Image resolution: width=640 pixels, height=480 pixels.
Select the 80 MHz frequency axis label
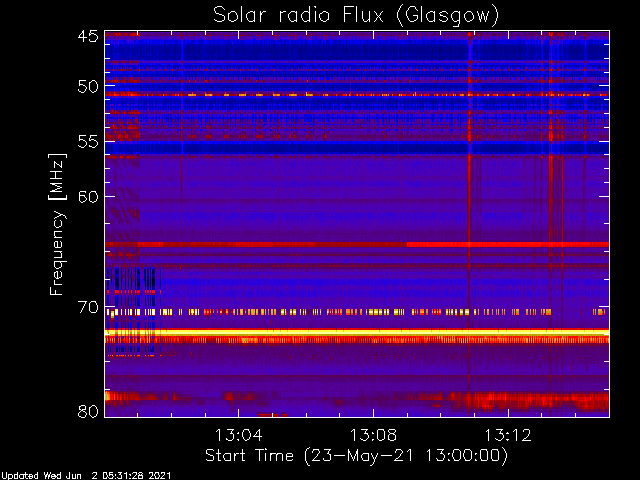point(88,411)
